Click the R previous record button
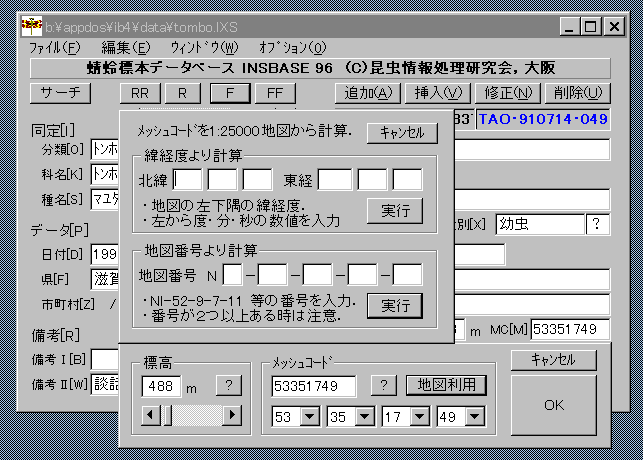This screenshot has height=460, width=643. [x=182, y=93]
